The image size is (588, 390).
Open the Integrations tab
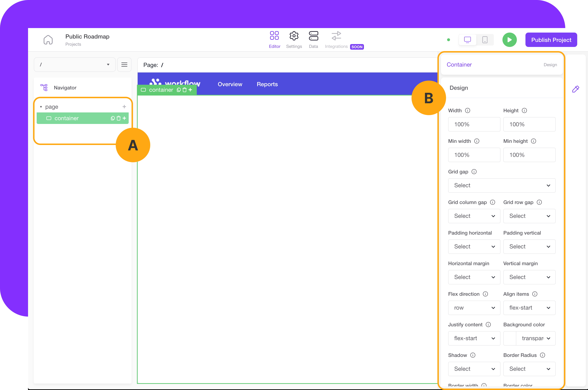point(336,40)
